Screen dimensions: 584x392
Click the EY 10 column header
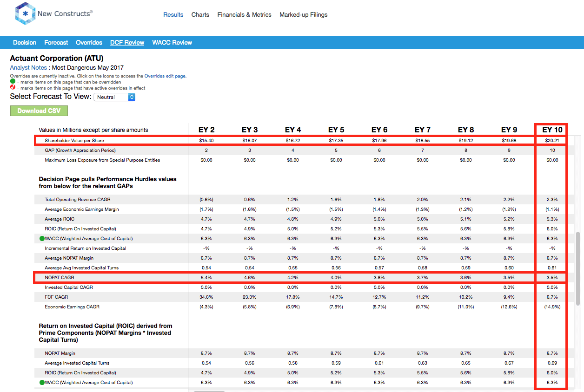click(x=552, y=130)
